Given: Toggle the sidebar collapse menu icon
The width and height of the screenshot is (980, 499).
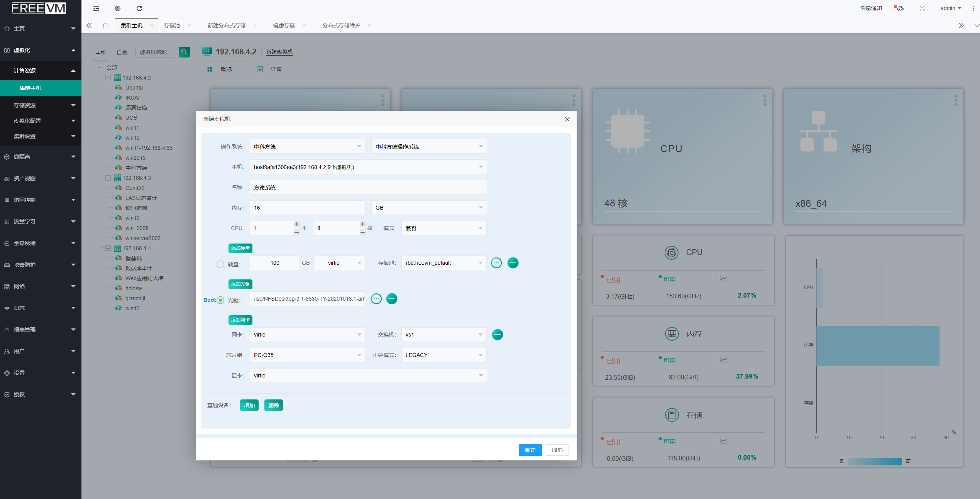Looking at the screenshot, I should click(96, 8).
